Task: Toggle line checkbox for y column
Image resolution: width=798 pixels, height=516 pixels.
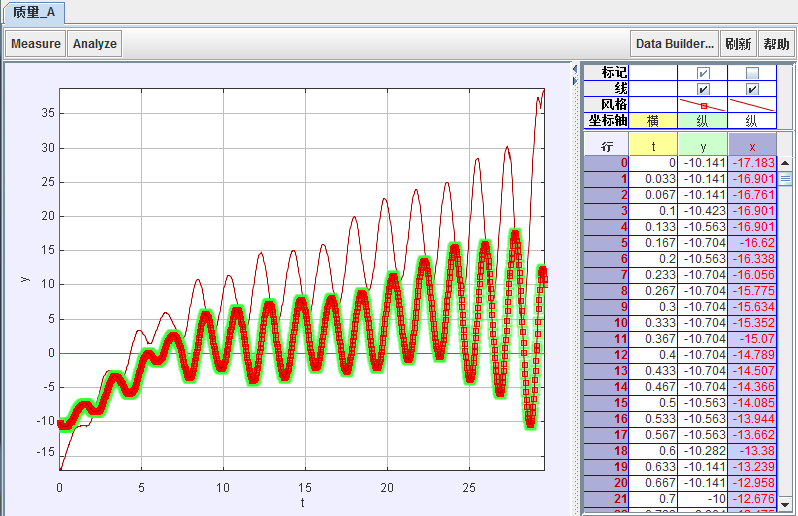Action: point(703,89)
